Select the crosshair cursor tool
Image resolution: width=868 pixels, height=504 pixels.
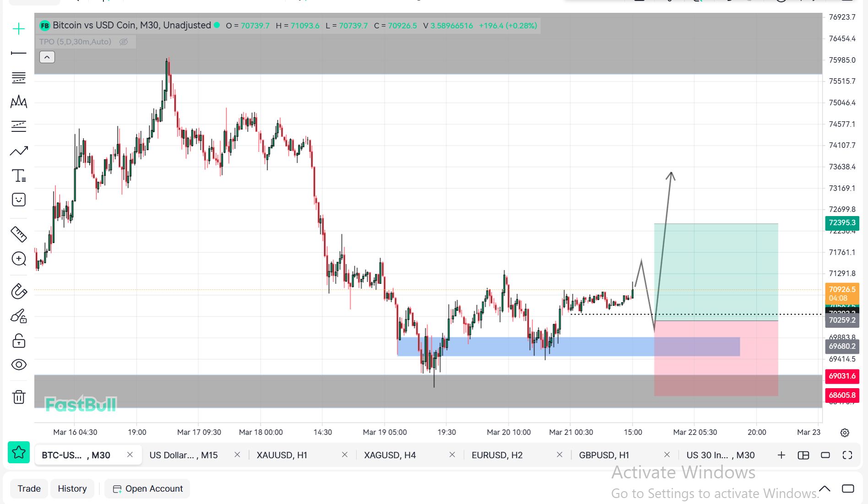point(19,29)
